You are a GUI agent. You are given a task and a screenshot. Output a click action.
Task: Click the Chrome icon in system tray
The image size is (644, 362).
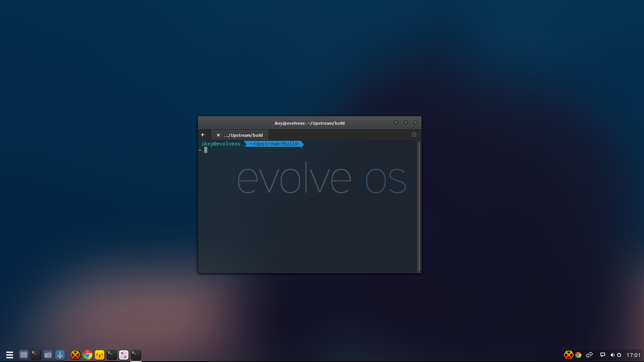[578, 355]
